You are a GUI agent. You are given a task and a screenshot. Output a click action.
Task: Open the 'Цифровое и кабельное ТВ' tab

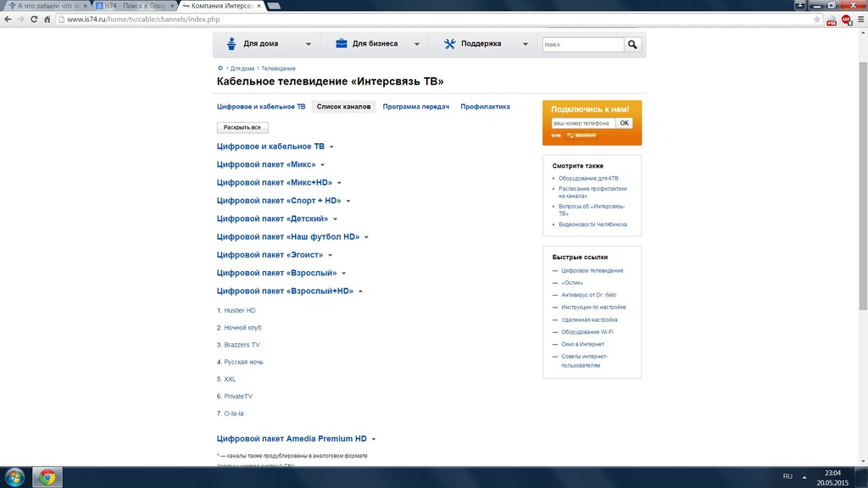pos(261,107)
